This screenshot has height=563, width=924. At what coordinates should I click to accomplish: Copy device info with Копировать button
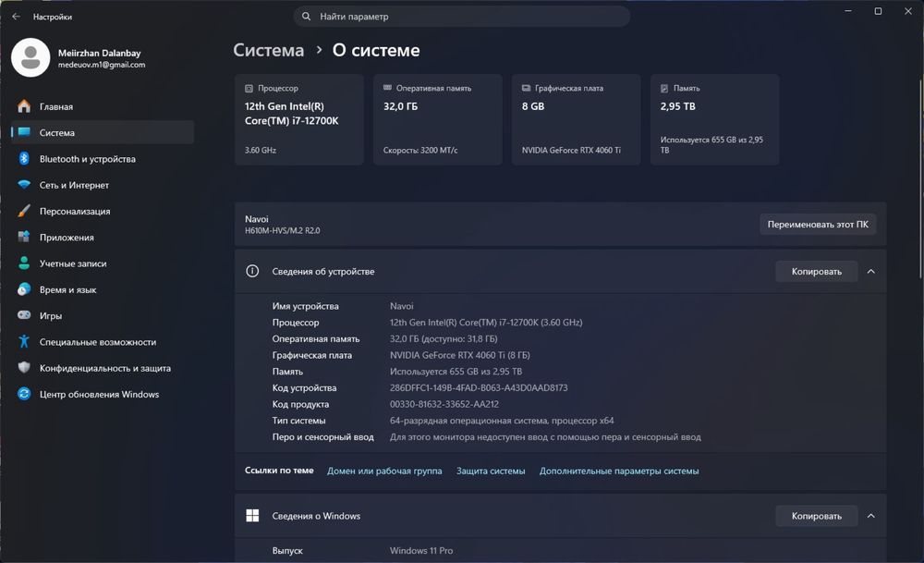pos(816,271)
